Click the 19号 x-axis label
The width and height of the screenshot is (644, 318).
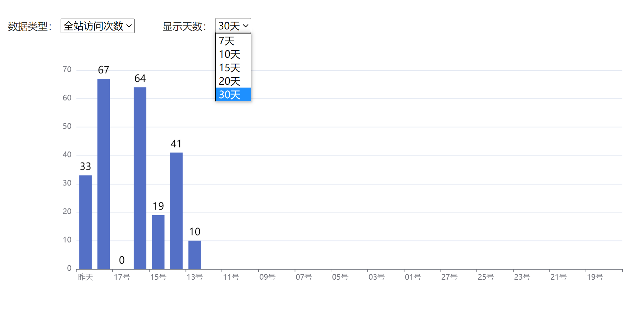pyautogui.click(x=595, y=277)
